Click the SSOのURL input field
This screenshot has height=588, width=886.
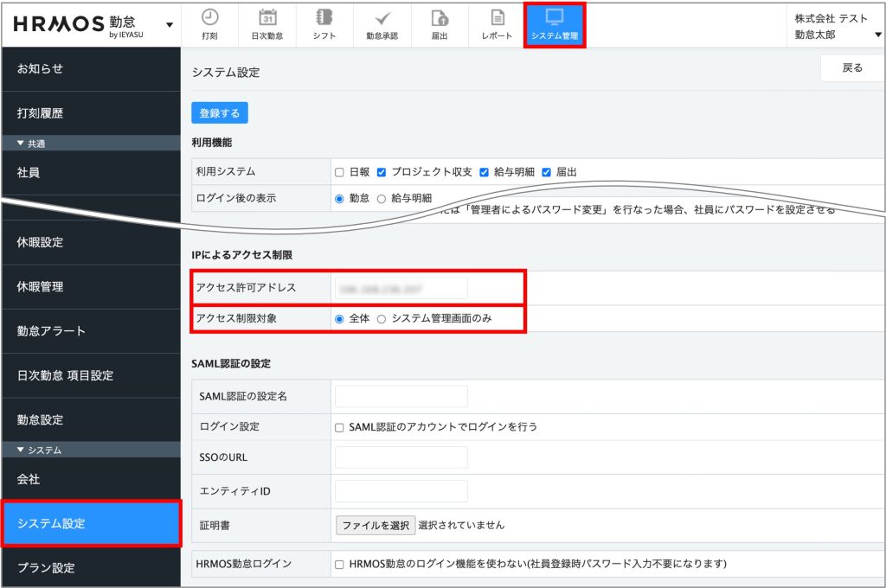point(401,457)
